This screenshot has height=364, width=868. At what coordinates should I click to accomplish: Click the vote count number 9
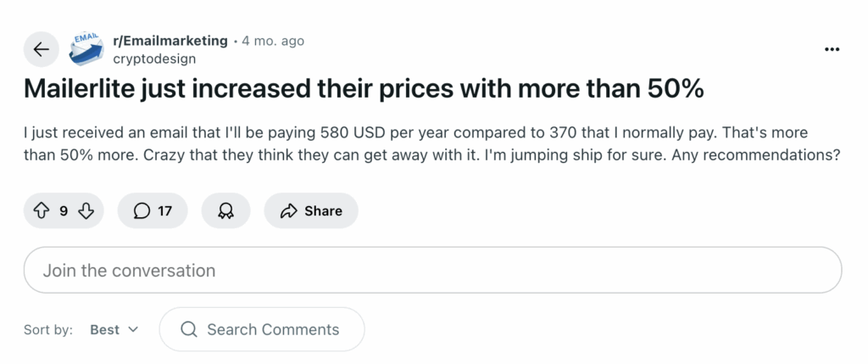click(x=64, y=210)
